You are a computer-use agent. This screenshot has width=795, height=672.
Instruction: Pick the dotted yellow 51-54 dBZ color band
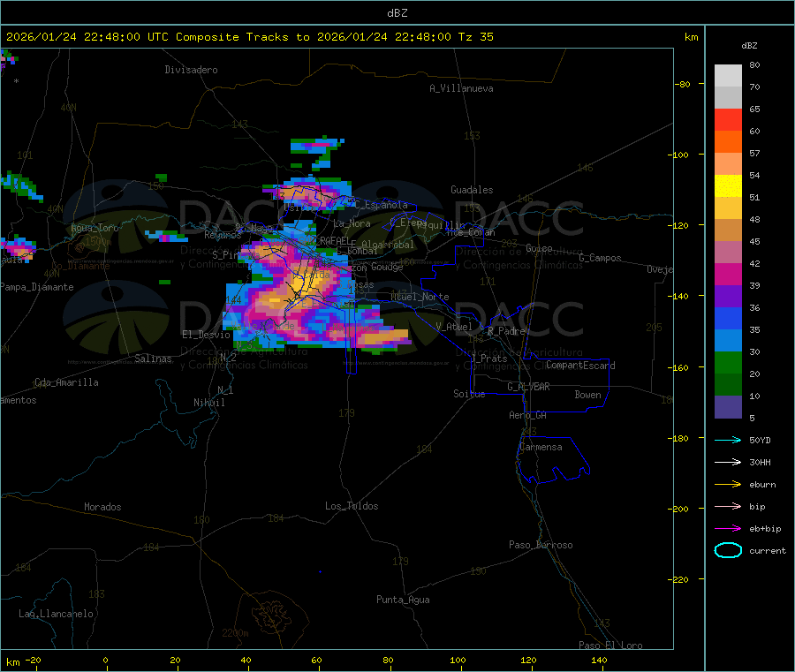[x=728, y=186]
